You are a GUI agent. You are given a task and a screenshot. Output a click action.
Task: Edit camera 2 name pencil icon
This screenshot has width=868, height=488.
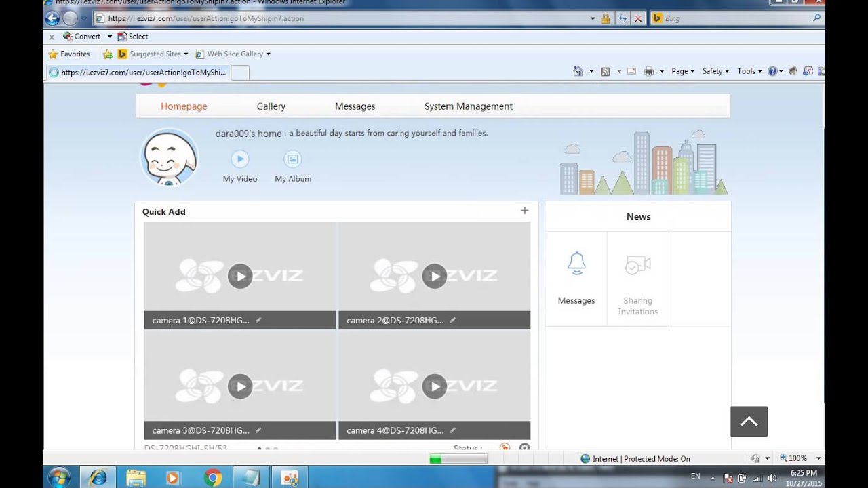coord(453,320)
